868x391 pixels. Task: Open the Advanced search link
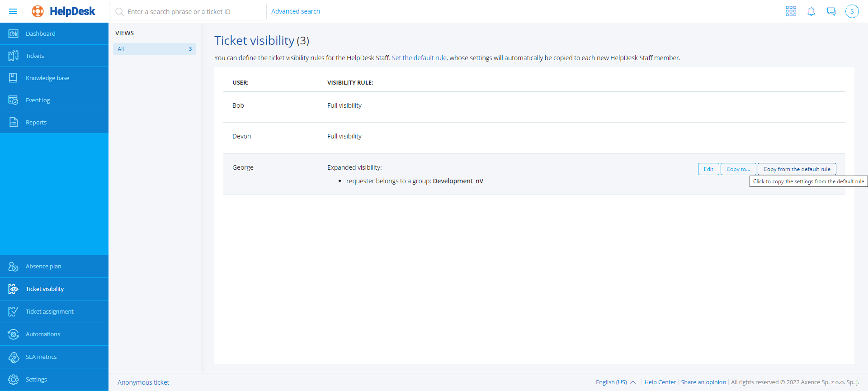(295, 11)
